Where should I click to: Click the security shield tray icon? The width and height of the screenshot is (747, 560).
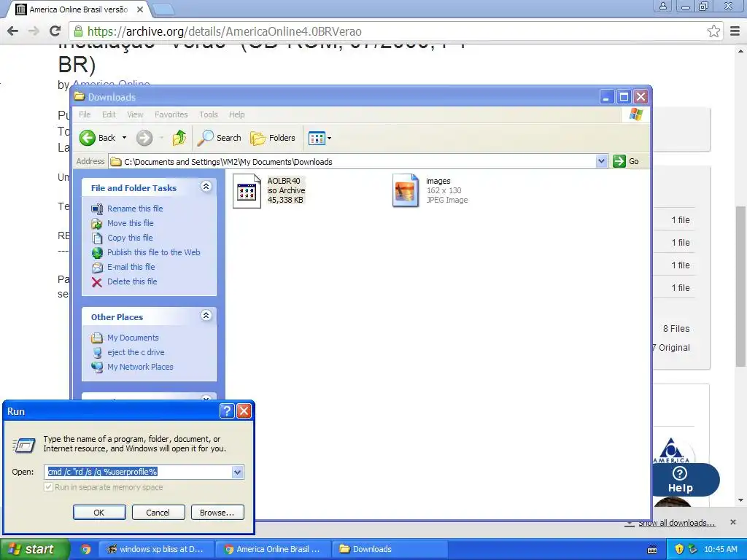pos(679,549)
